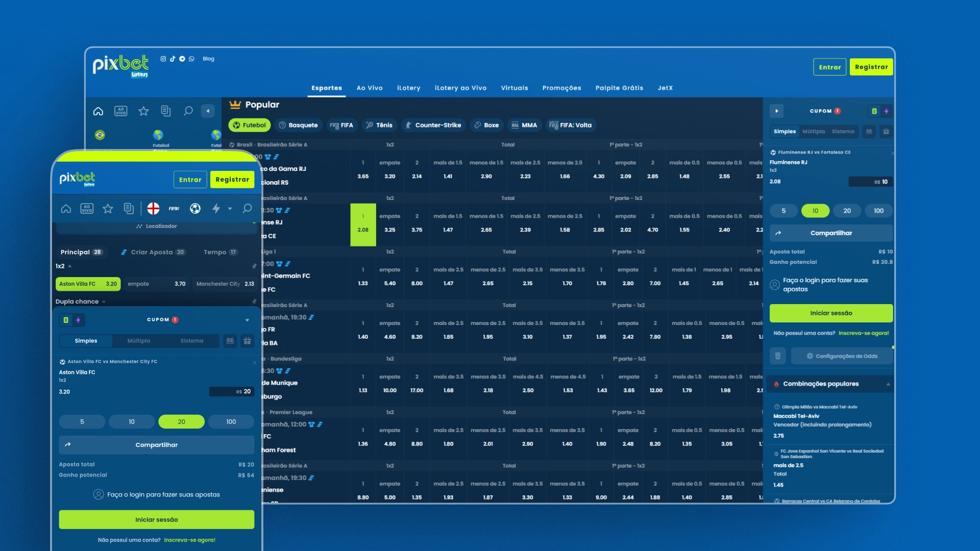Select soccer ball icon in mobile toolbar
Viewport: 980px width, 551px height.
click(x=195, y=209)
